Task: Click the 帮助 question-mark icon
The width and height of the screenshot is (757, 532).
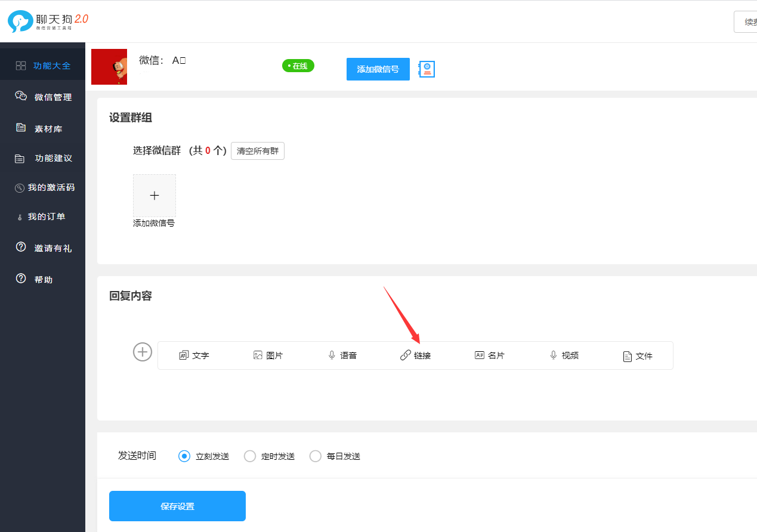Action: click(21, 279)
